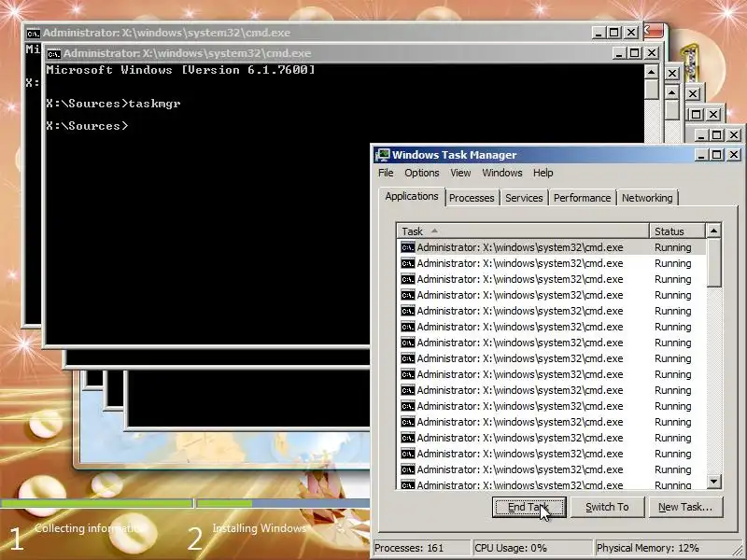The height and width of the screenshot is (560, 747).
Task: Minimize the front cmd.exe window
Action: pyautogui.click(x=618, y=53)
